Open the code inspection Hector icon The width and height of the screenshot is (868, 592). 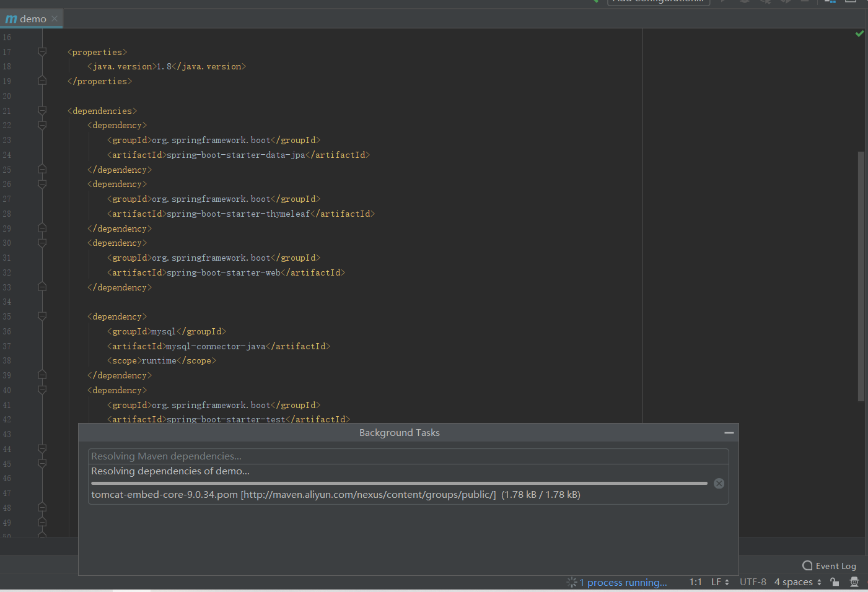[854, 582]
